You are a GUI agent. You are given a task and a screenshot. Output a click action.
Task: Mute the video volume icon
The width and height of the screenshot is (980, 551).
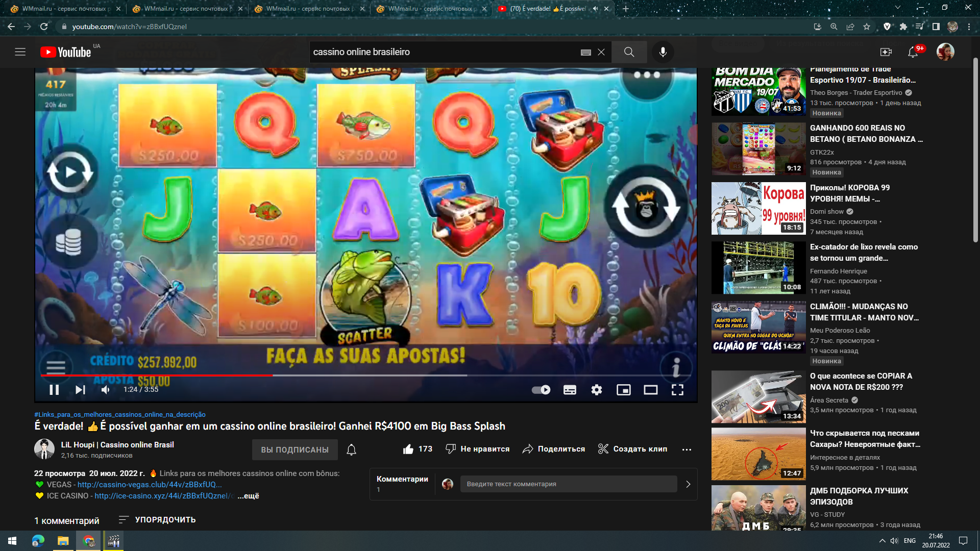tap(105, 390)
